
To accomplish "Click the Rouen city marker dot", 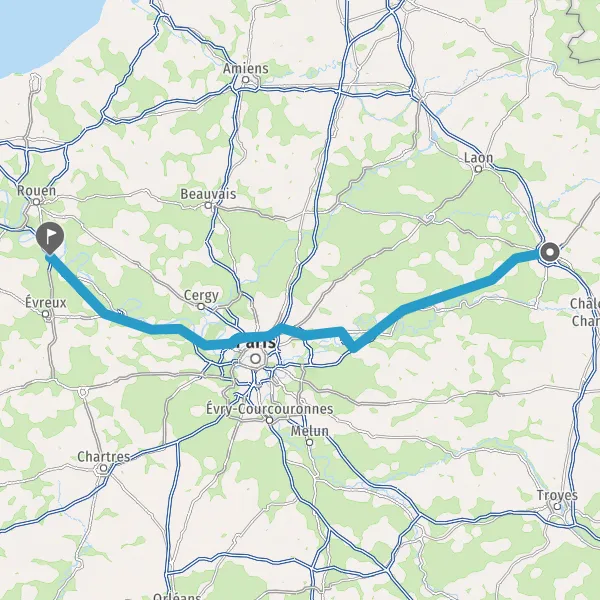I will point(36,202).
